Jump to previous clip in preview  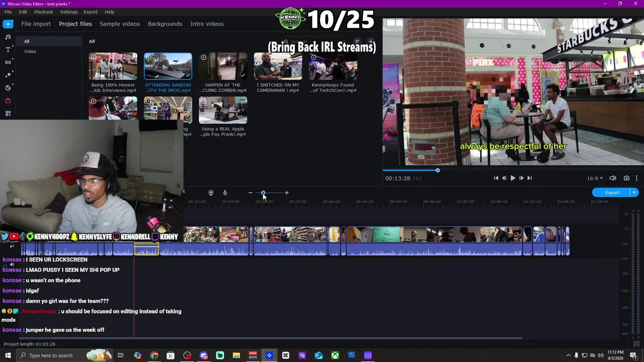coord(496,178)
